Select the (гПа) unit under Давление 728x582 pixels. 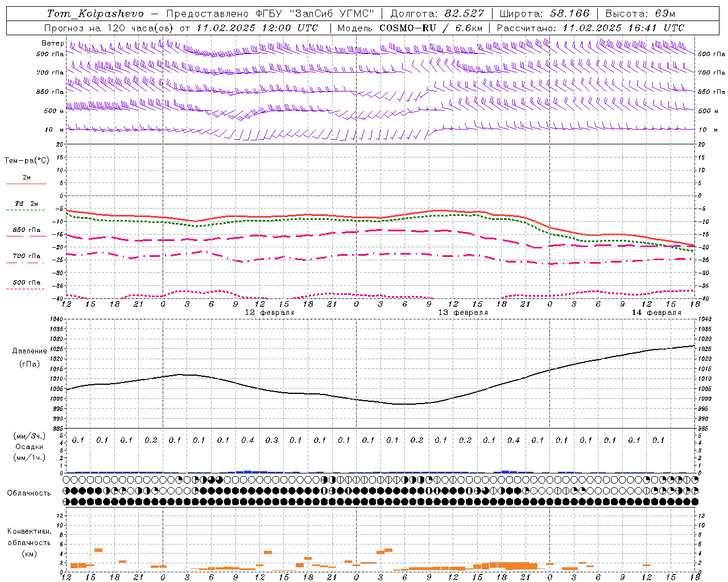point(30,364)
